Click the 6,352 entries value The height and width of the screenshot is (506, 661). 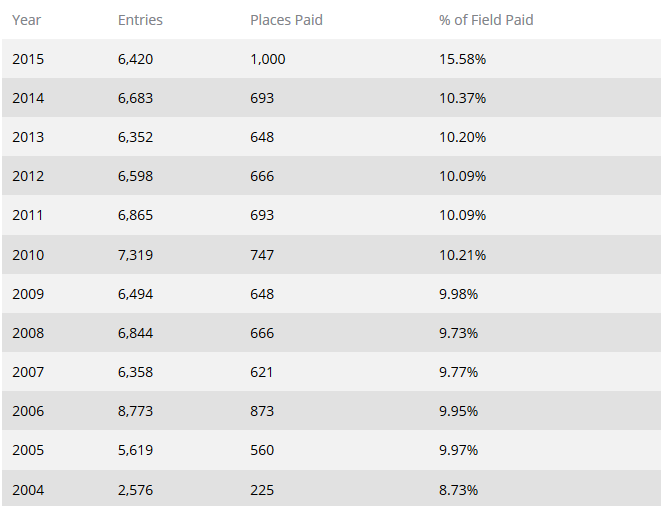tap(135, 137)
